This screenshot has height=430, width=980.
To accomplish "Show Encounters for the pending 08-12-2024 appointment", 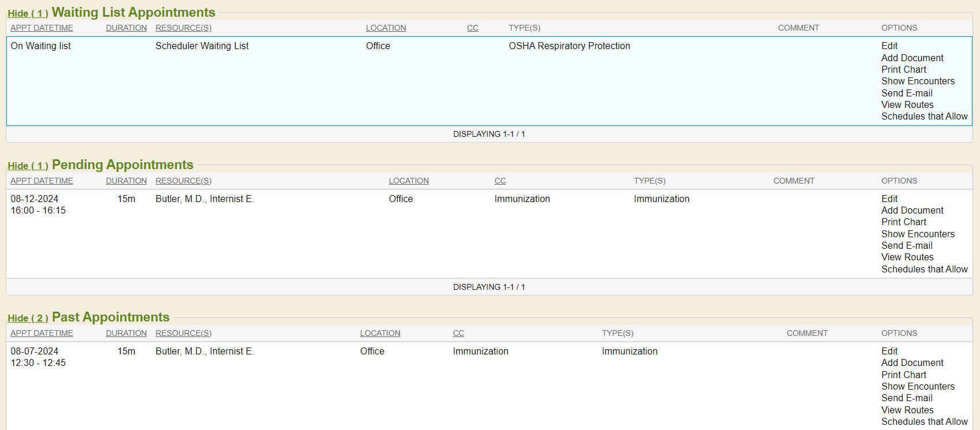I will click(918, 234).
